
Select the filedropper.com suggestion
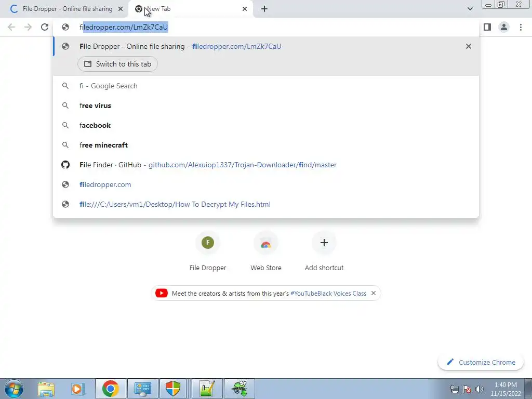pyautogui.click(x=266, y=184)
